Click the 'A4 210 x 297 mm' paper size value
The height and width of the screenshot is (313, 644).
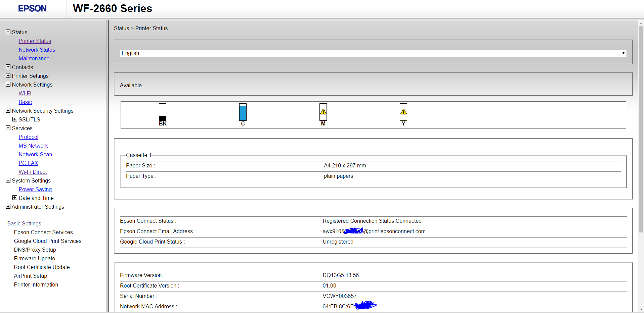(345, 165)
